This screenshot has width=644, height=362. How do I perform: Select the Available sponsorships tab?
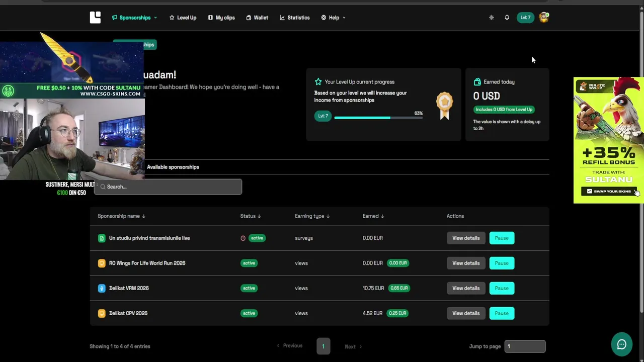pyautogui.click(x=173, y=167)
